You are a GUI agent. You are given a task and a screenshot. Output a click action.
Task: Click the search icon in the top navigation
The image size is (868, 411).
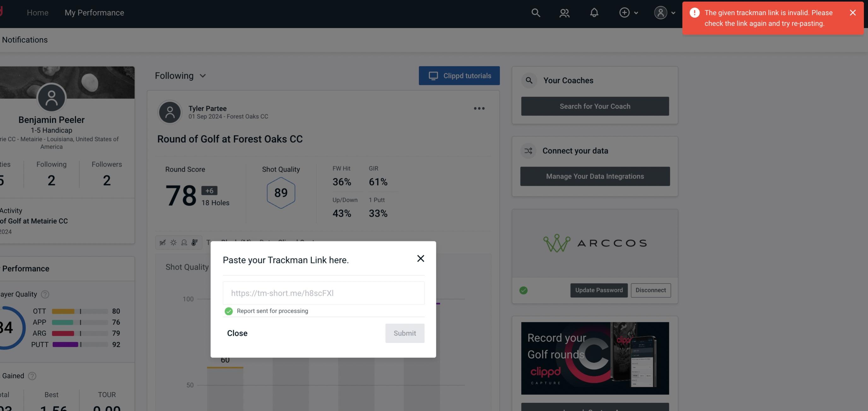(x=535, y=12)
